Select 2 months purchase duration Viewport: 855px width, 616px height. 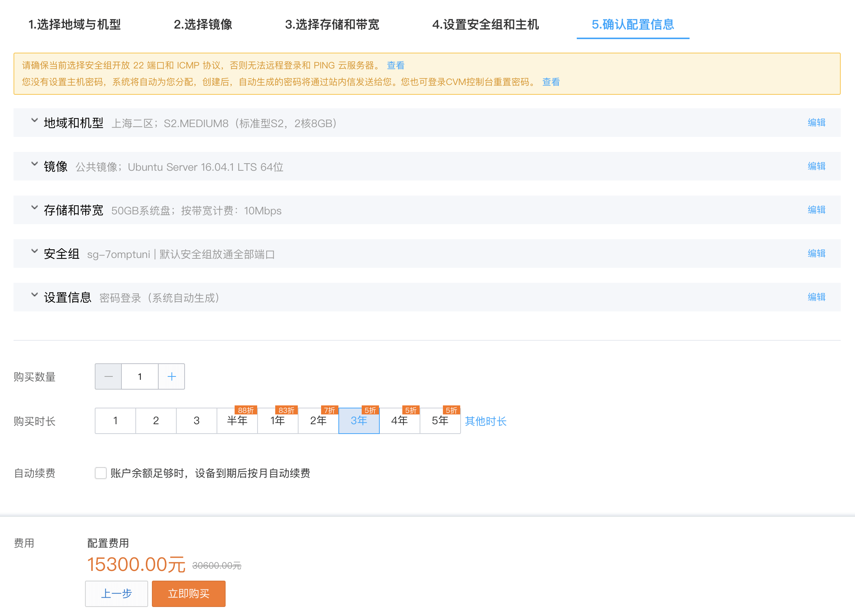point(156,421)
